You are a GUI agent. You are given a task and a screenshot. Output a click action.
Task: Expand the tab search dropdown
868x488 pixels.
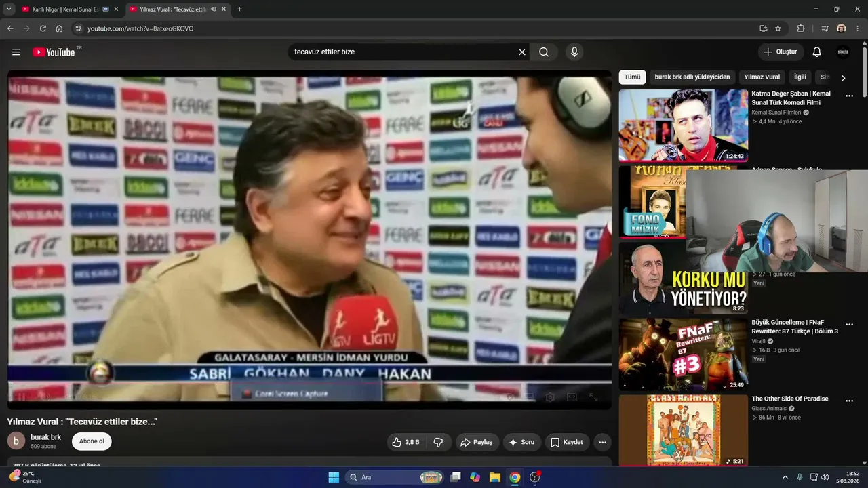click(x=9, y=9)
